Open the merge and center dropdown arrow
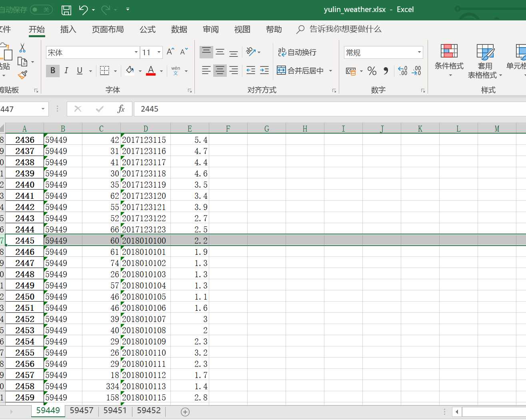 (x=331, y=71)
